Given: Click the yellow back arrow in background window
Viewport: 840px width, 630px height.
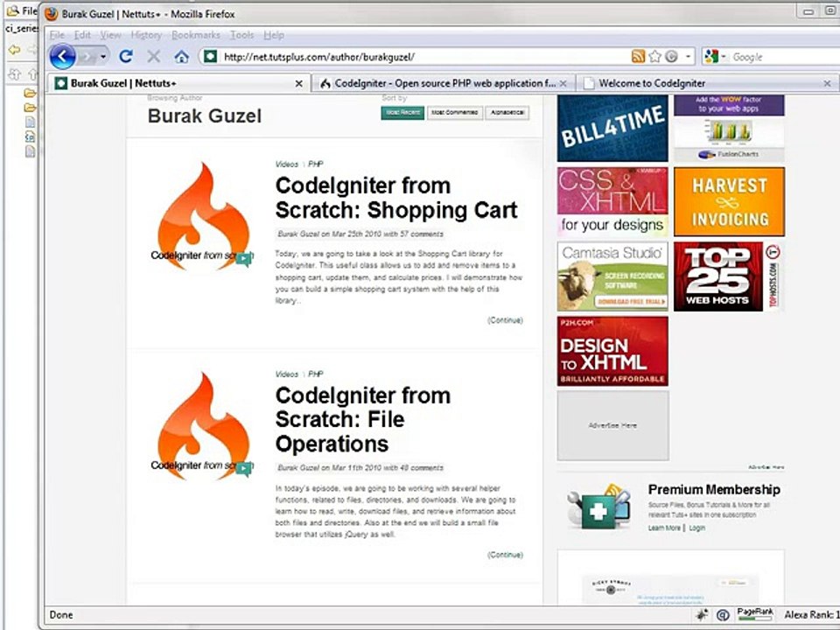Looking at the screenshot, I should click(x=14, y=50).
